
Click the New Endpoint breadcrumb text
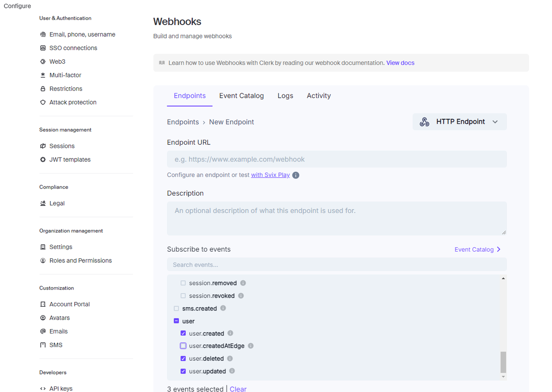(x=232, y=122)
